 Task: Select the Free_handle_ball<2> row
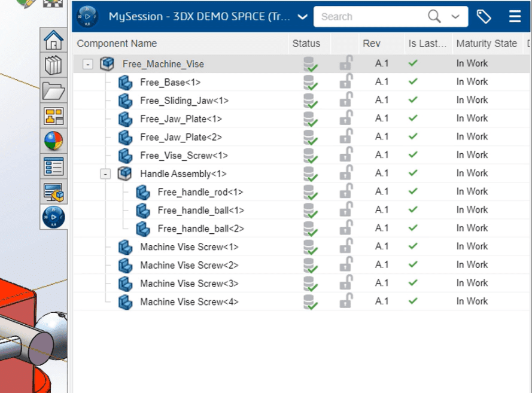302,229
